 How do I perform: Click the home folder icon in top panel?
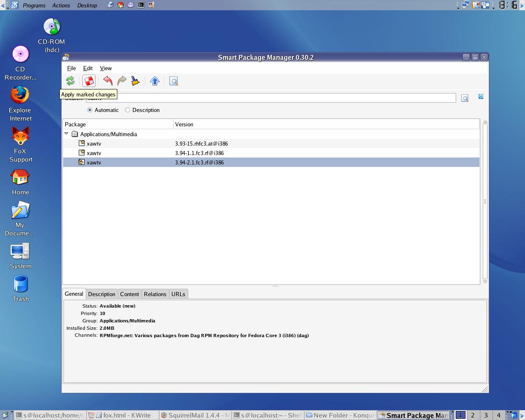tap(121, 5)
